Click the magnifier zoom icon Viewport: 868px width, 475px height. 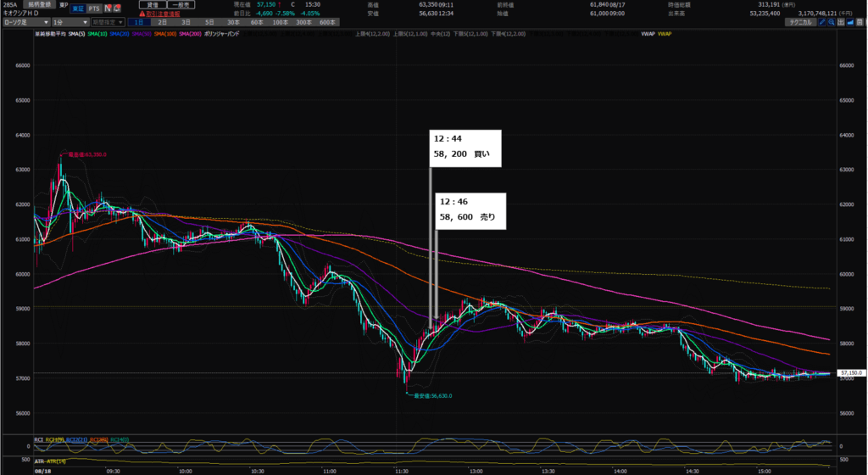pos(832,22)
